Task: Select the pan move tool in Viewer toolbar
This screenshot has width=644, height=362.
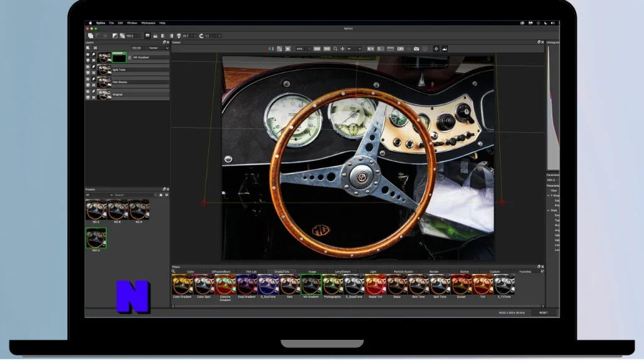Action: click(x=343, y=48)
